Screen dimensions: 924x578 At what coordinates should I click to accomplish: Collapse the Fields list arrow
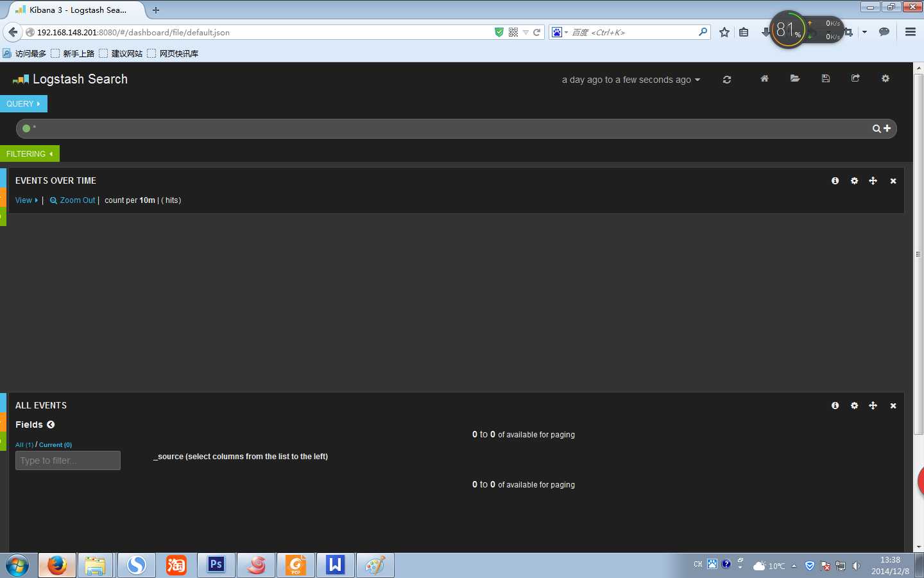pos(51,425)
